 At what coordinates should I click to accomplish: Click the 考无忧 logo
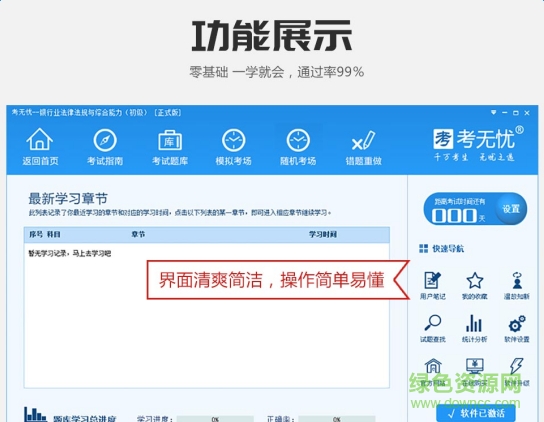tap(478, 144)
